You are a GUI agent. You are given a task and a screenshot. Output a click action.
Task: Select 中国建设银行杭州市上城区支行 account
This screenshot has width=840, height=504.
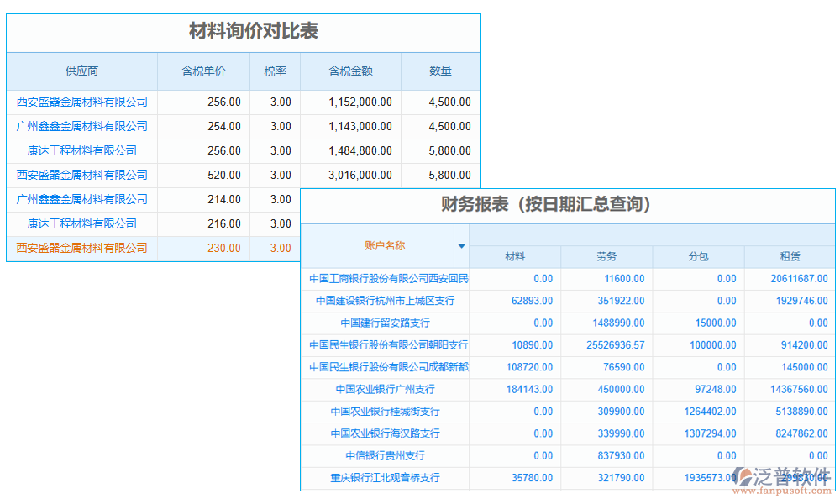(384, 300)
